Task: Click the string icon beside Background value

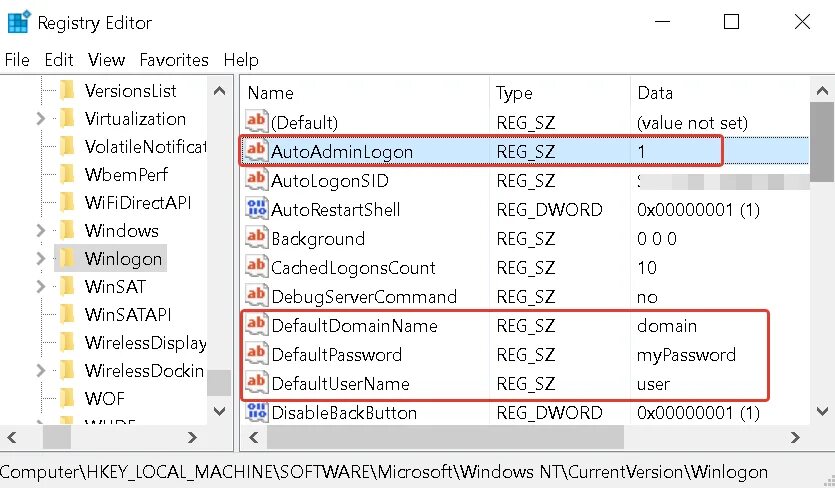Action: point(256,238)
